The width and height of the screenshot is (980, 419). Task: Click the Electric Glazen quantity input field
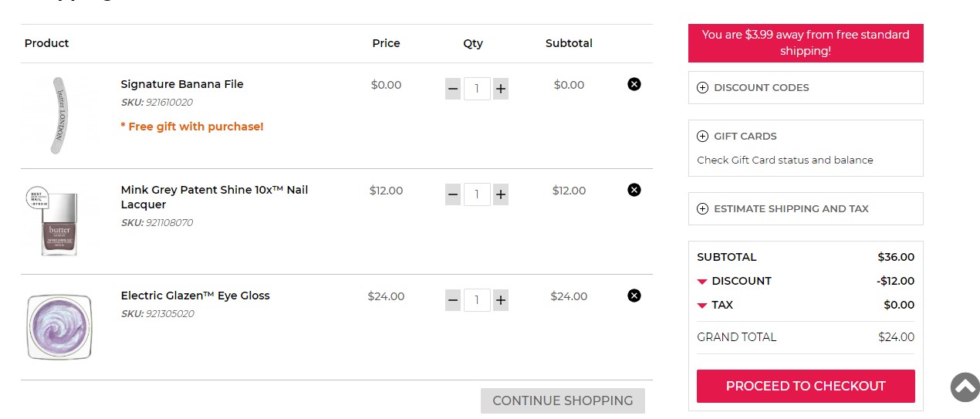point(477,301)
